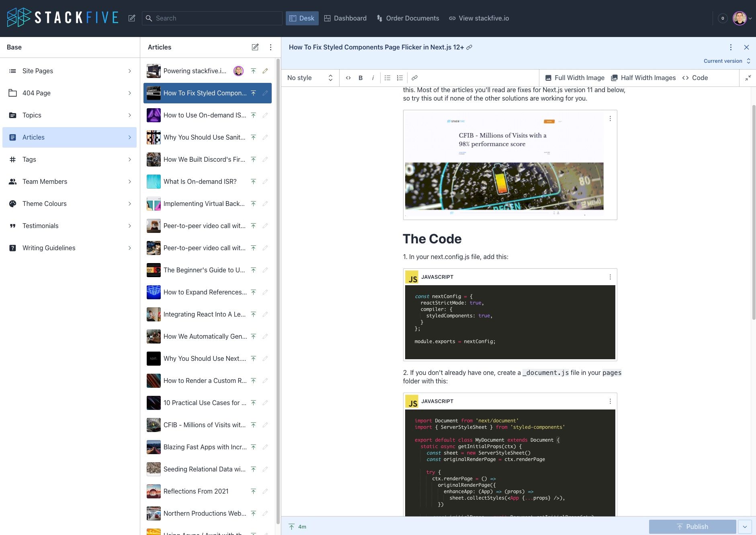Open the user avatar menu
Viewport: 756px width, 535px height.
point(742,18)
